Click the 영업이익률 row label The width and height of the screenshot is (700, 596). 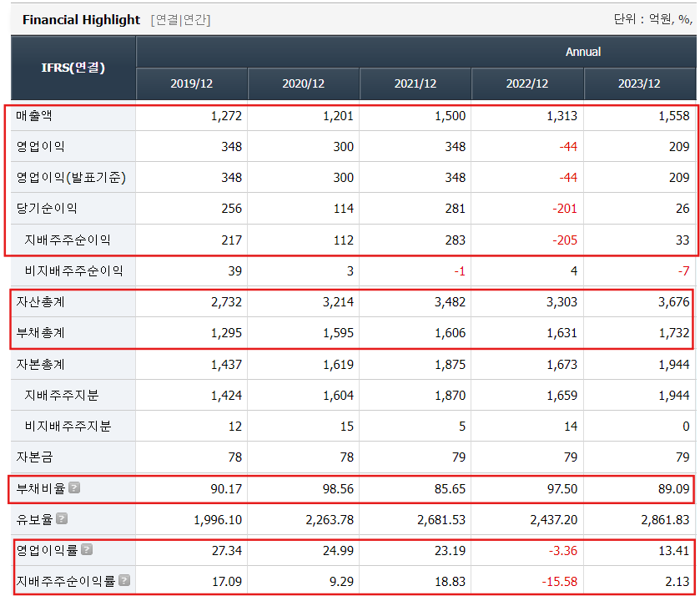[47, 550]
